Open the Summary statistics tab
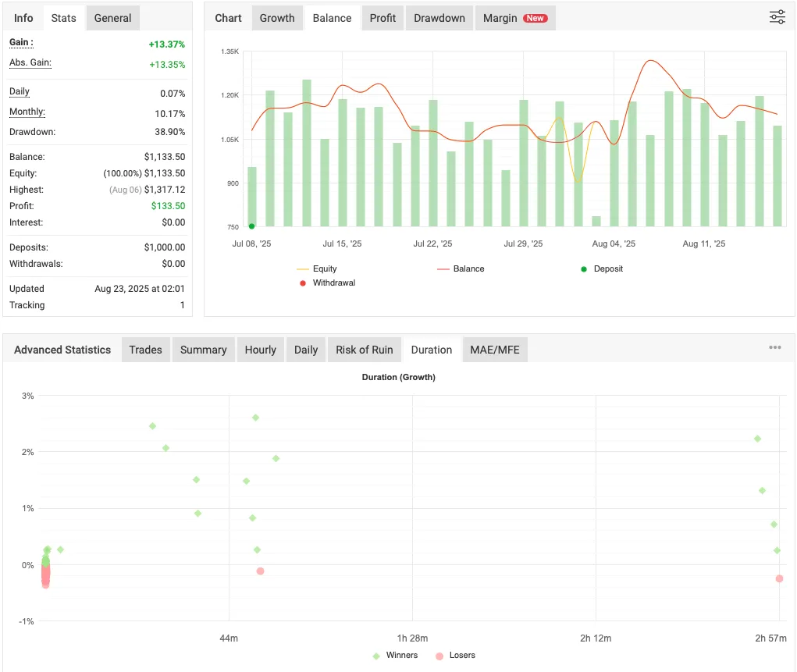This screenshot has height=672, width=797. coord(203,350)
